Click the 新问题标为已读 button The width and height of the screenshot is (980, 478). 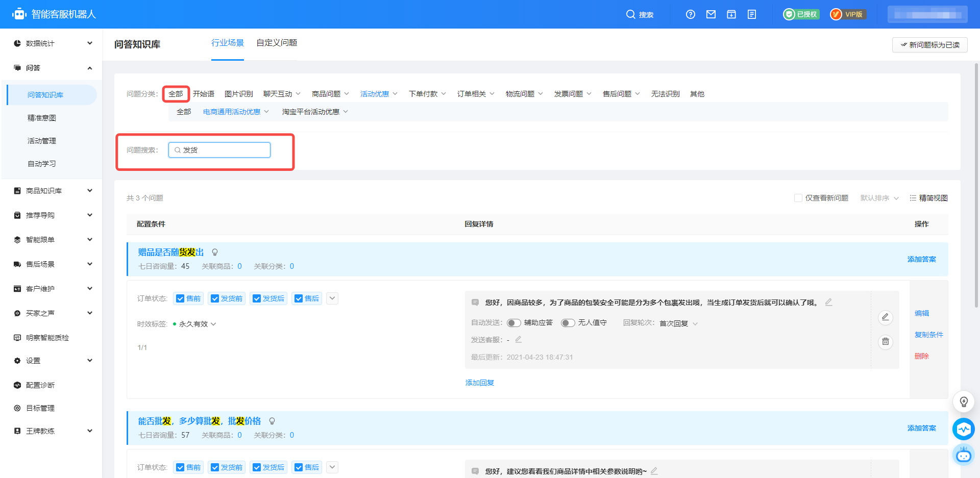pos(930,45)
